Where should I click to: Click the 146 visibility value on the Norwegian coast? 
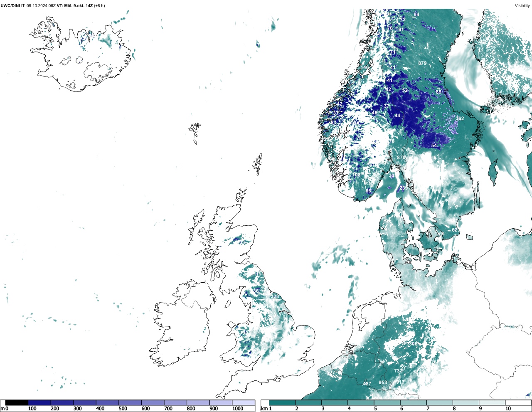tap(365, 67)
